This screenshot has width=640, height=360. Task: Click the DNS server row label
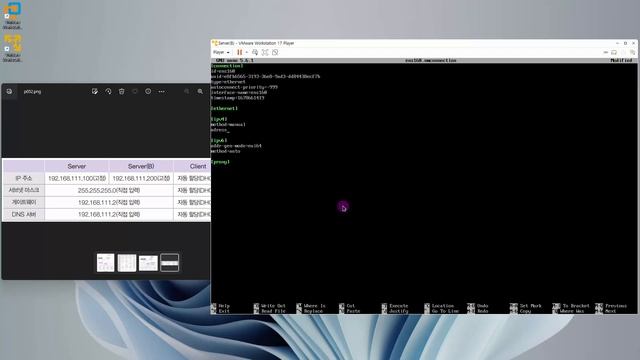(24, 214)
